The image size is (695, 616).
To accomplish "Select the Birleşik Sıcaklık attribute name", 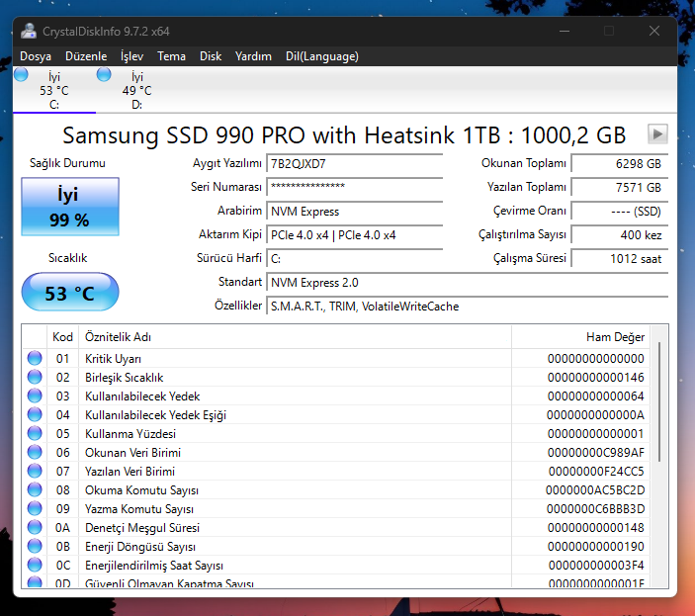I will point(125,377).
